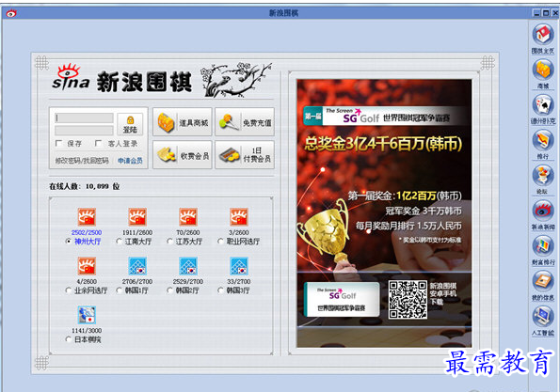Open the 围棋主页 home icon in sidebar
Image resolution: width=560 pixels, height=392 pixels.
click(543, 34)
